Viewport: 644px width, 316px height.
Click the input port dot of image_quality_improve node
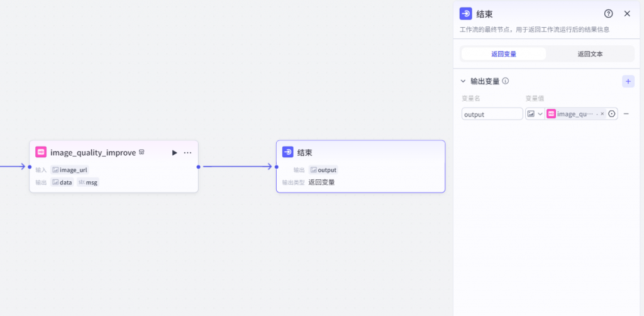pos(30,167)
